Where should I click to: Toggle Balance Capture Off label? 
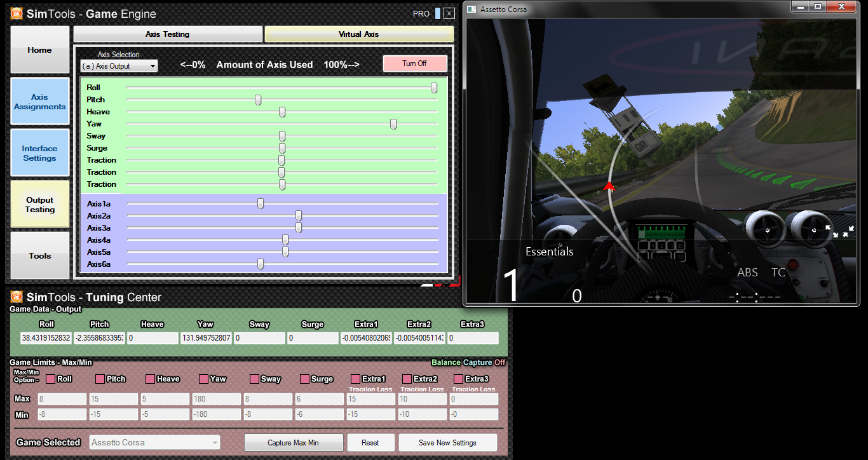[x=469, y=362]
